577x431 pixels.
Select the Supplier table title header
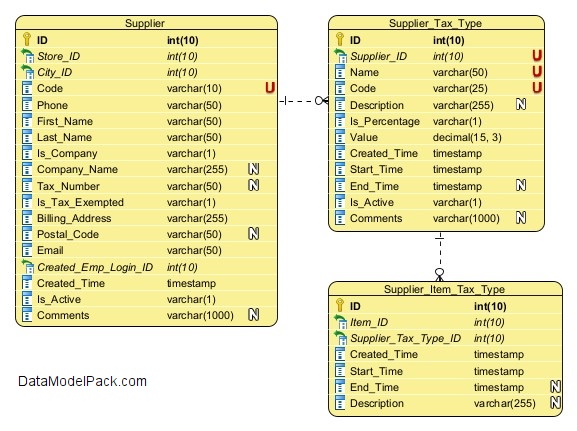(x=146, y=23)
